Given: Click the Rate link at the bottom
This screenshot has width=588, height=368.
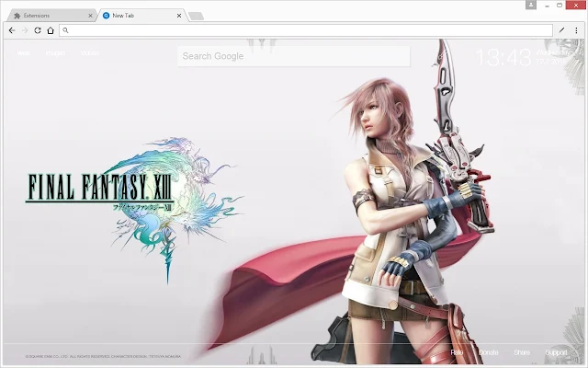Looking at the screenshot, I should [x=457, y=352].
